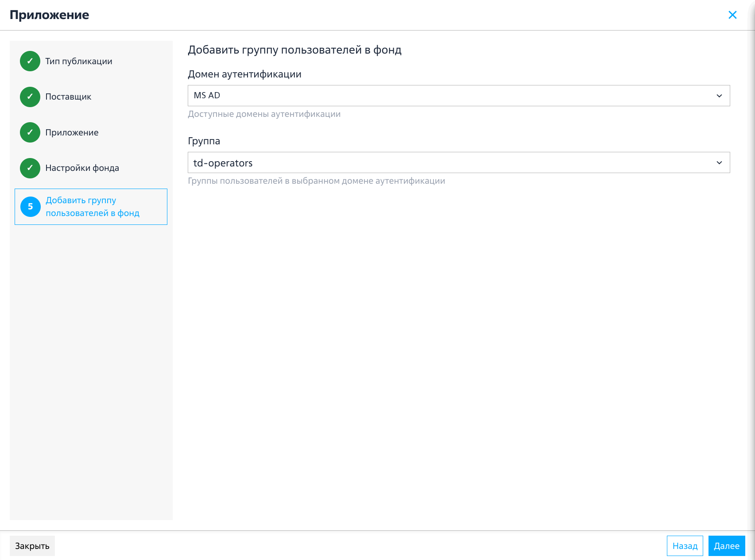Screen dimensions: 755x560
Task: Proceed with the Далее button
Action: (727, 546)
